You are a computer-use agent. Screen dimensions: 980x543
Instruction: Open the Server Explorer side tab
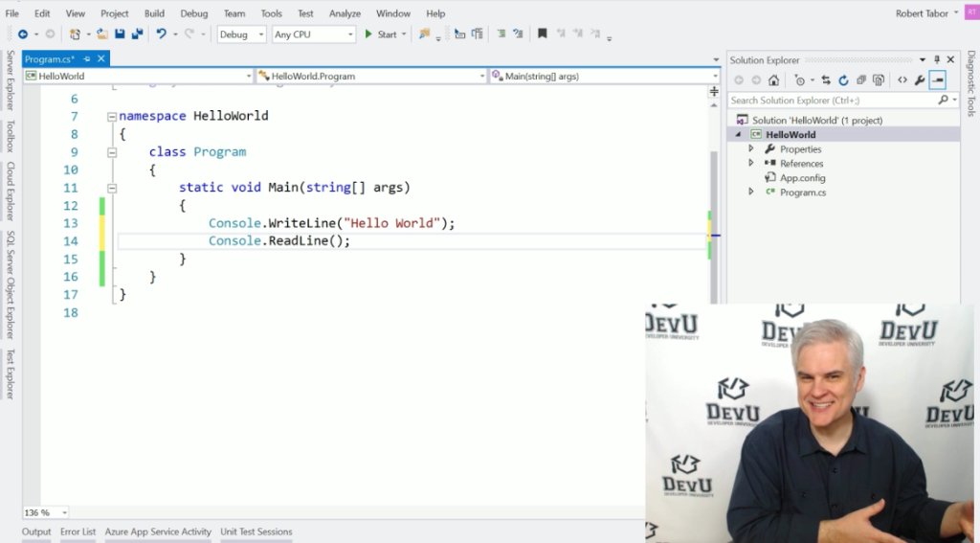pos(10,80)
